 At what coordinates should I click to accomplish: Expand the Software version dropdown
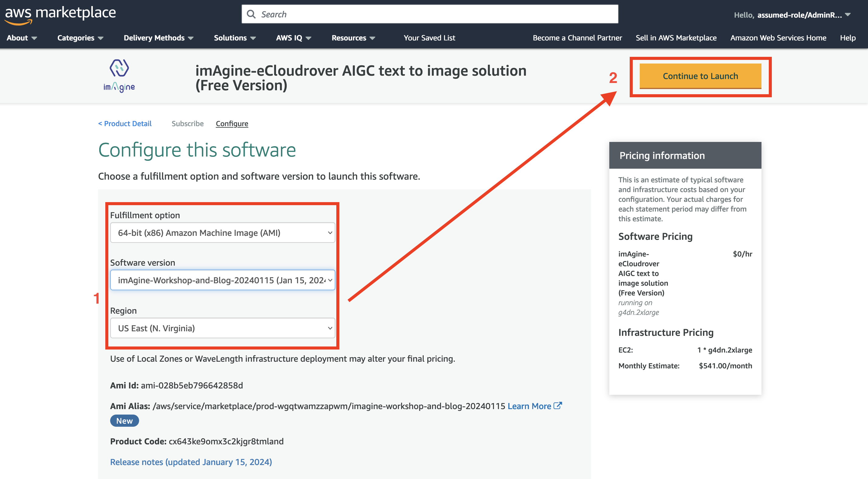[x=222, y=280]
